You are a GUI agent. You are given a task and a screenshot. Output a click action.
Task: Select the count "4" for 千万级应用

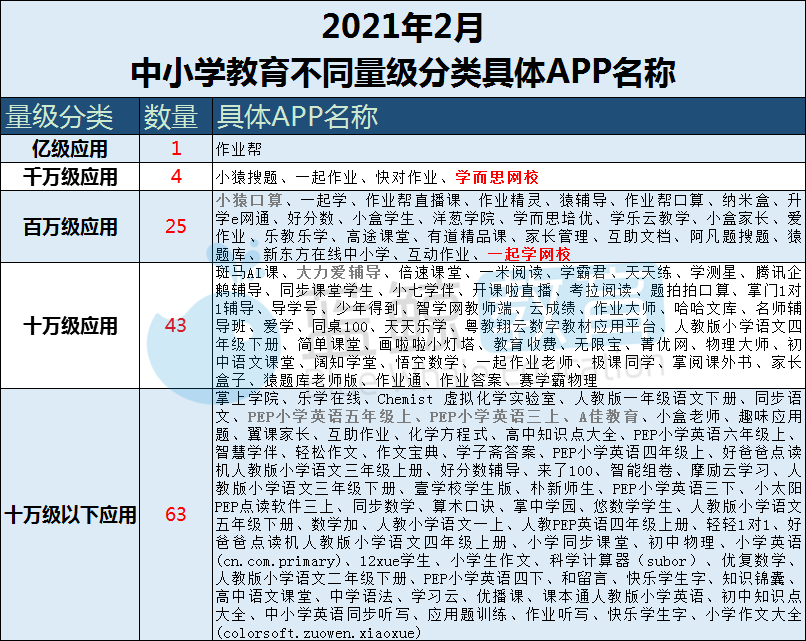tap(176, 176)
